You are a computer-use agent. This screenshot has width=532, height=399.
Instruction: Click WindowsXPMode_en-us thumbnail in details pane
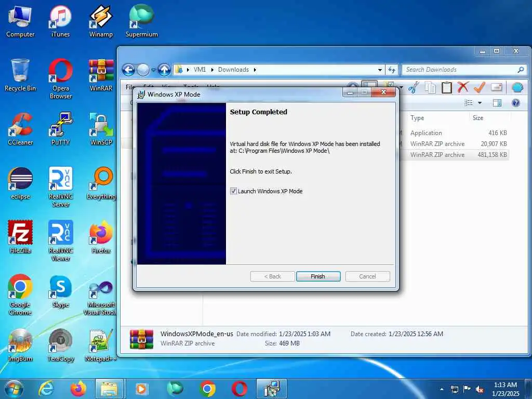(x=141, y=339)
